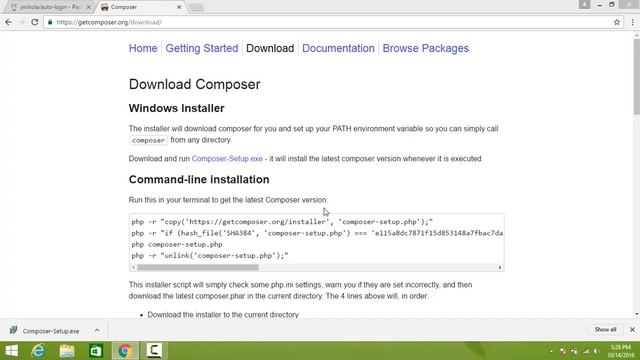640x360 pixels.
Task: Click the volume icon in system tray
Action: click(597, 351)
